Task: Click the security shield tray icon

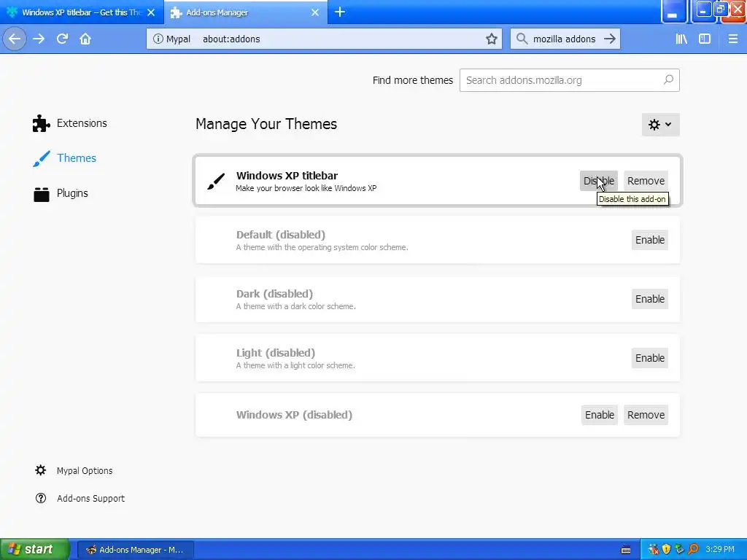Action: point(667,550)
